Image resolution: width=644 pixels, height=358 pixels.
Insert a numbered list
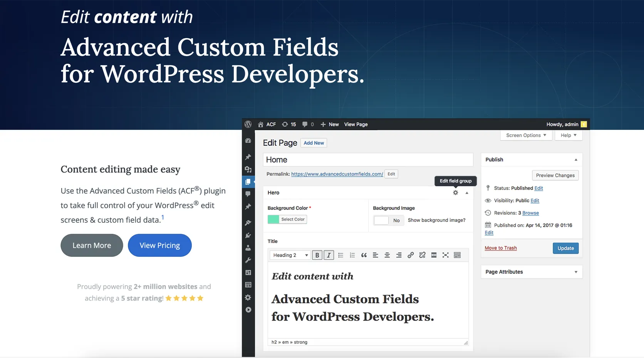[352, 255]
